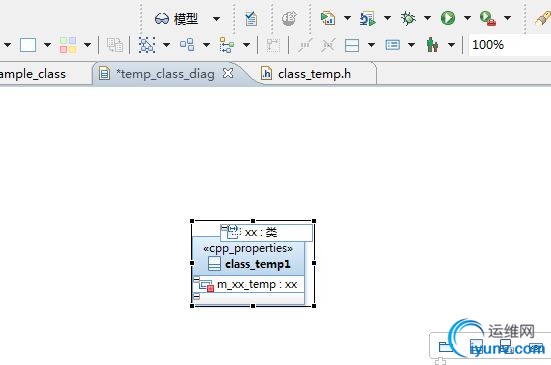Click the tree-structured align icon
Screen dimensions: 551x365
[227, 45]
